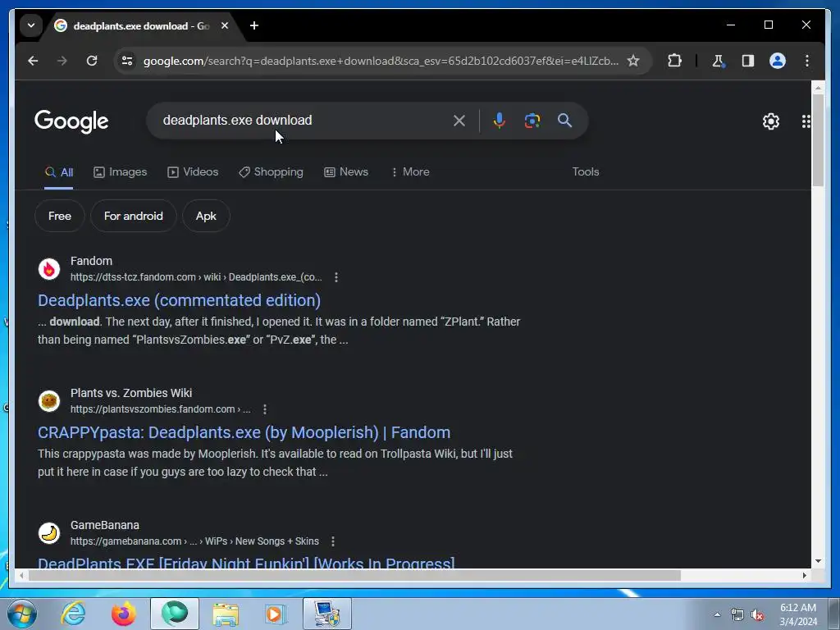Open search Tools options
840x630 pixels.
pyautogui.click(x=586, y=172)
